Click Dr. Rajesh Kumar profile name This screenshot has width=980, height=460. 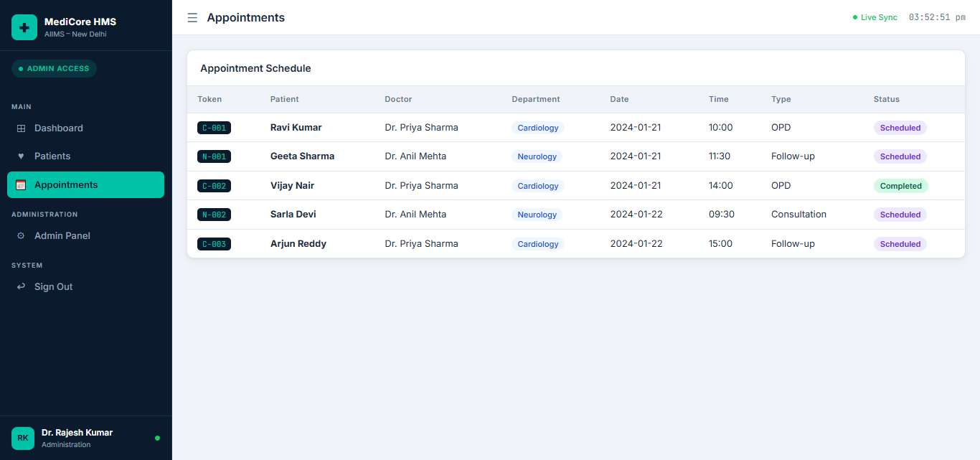point(77,433)
